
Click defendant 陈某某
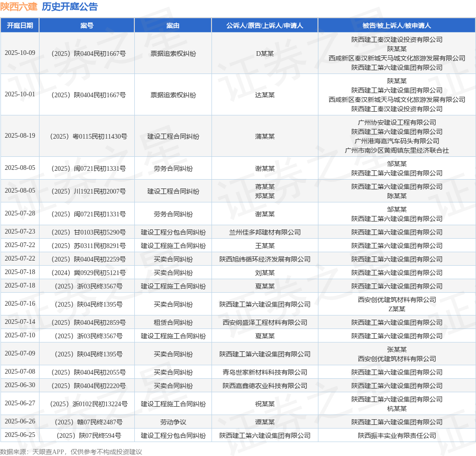click(397, 196)
